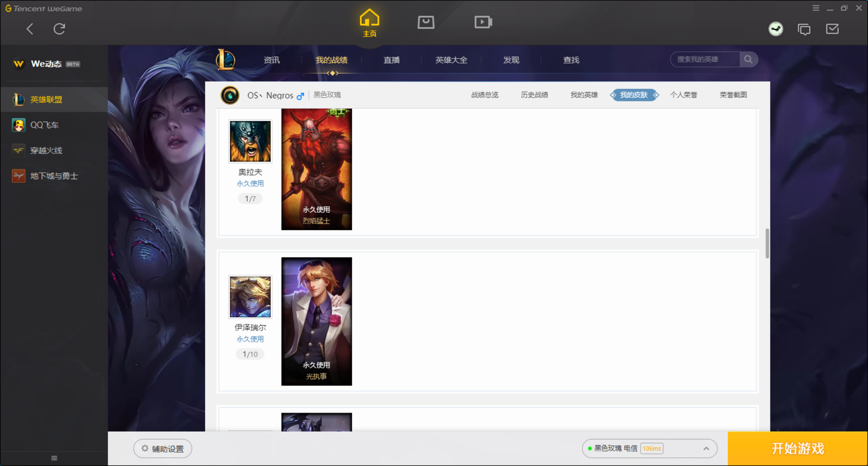
Task: Open the 我的战绩 tab
Action: tap(331, 60)
